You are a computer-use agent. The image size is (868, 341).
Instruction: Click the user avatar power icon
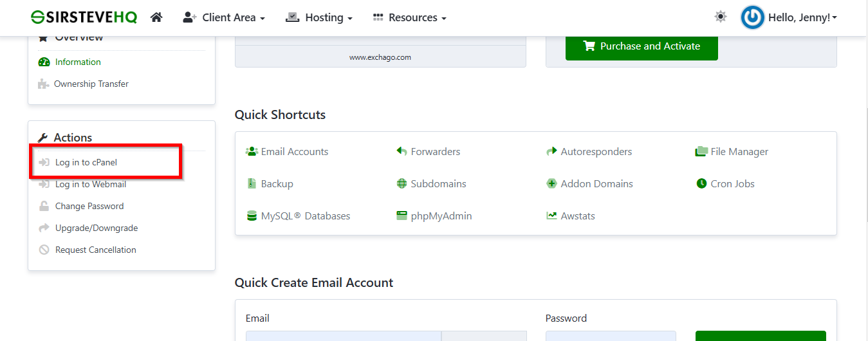[752, 17]
